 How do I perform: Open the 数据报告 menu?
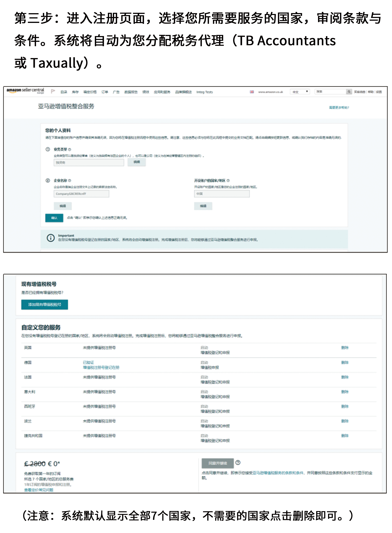tap(131, 92)
